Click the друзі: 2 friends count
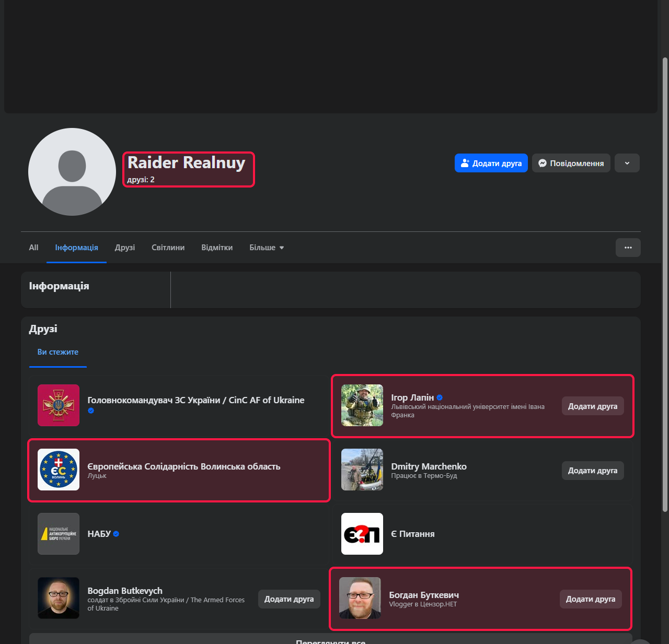 coord(141,179)
